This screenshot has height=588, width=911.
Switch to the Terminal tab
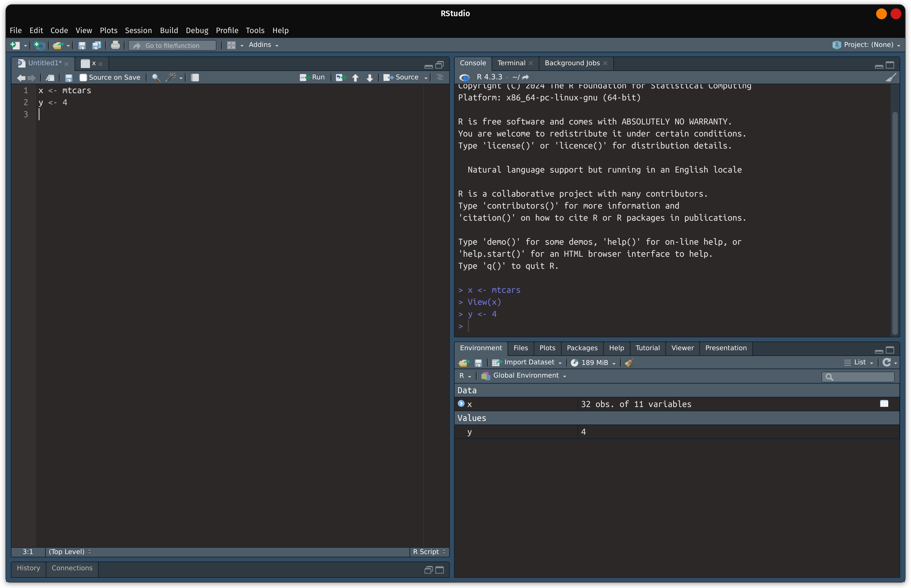[x=511, y=63]
